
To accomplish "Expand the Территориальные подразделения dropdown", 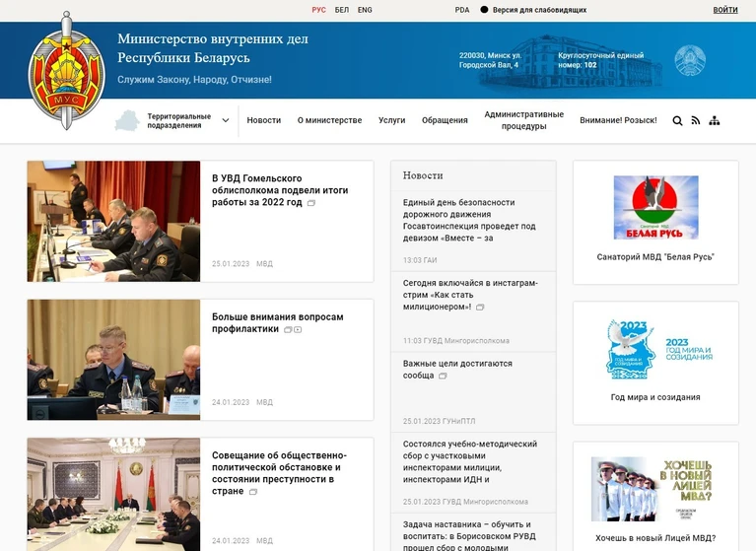I will (x=226, y=120).
